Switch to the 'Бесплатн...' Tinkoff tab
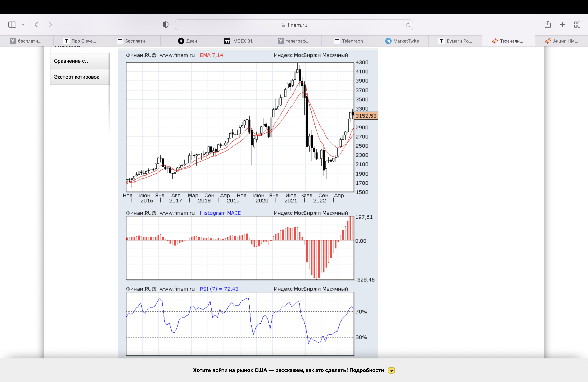 point(134,41)
